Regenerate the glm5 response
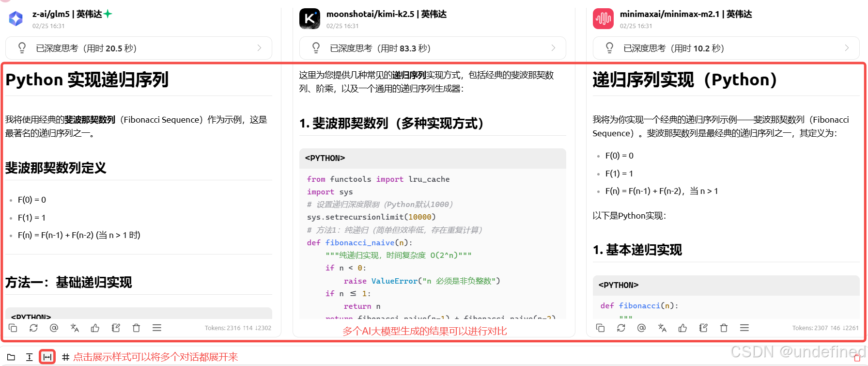868x366 pixels. pyautogui.click(x=33, y=328)
